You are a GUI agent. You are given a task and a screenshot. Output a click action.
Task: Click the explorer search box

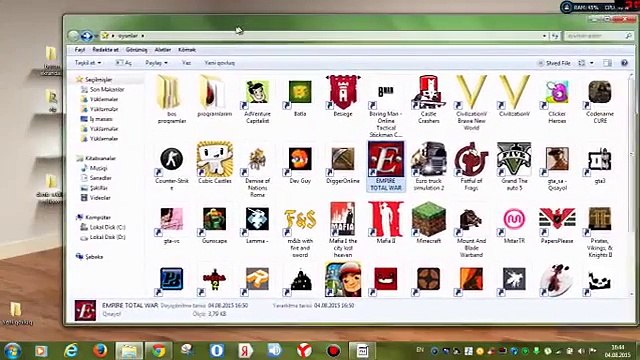tap(598, 36)
